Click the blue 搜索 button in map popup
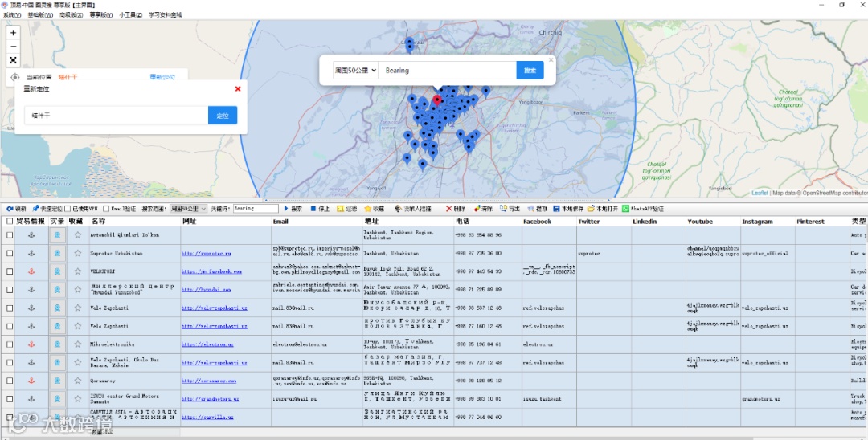This screenshot has width=868, height=440. pos(530,70)
